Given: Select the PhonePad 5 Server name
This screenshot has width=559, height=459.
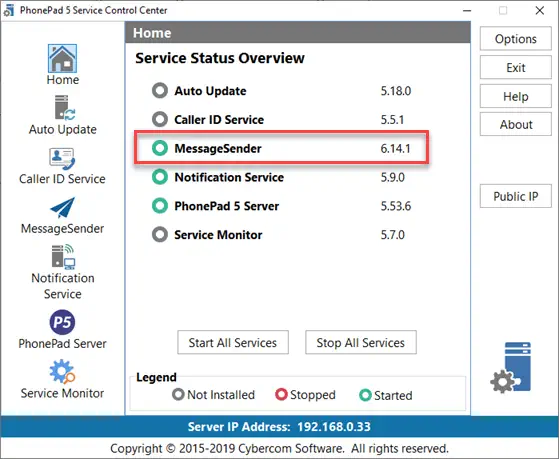Looking at the screenshot, I should 227,206.
